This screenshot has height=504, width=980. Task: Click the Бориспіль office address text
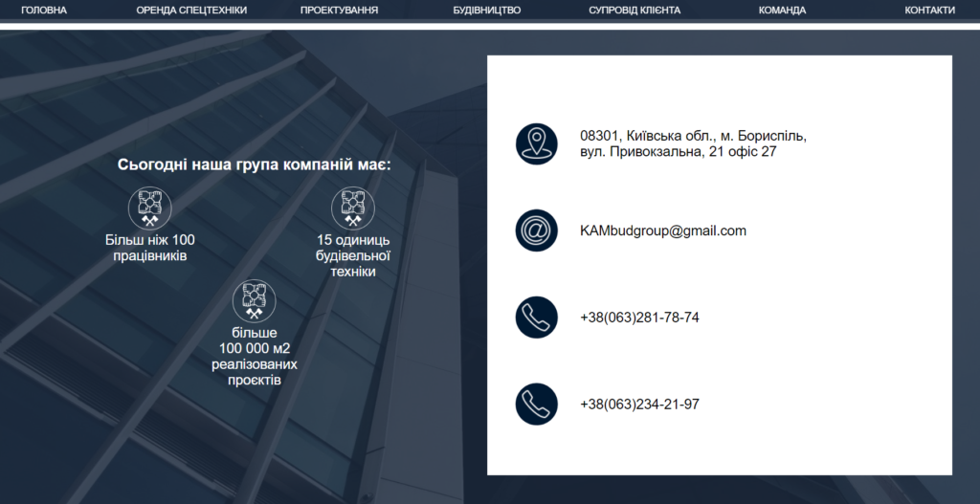693,143
